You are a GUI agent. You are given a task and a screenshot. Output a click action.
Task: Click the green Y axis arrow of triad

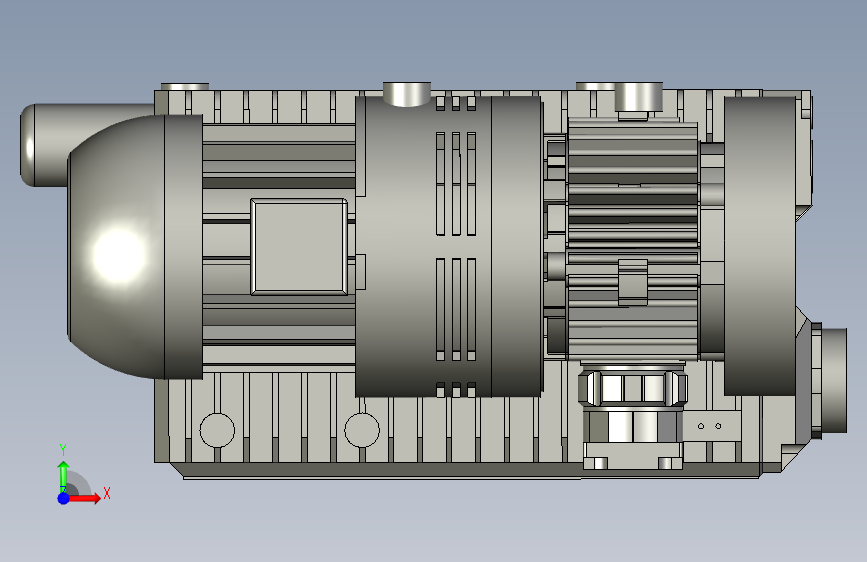[x=64, y=476]
